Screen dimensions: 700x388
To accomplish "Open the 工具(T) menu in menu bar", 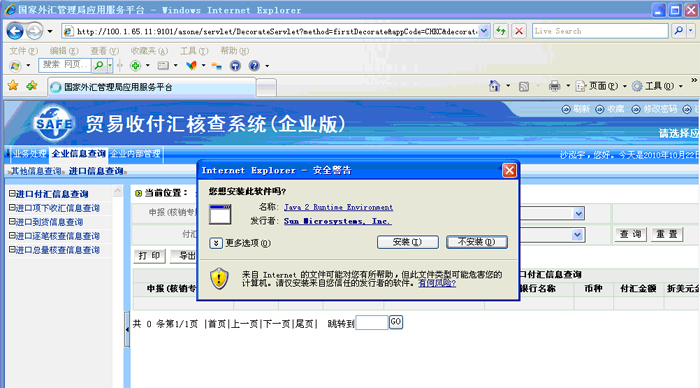I will click(x=194, y=51).
